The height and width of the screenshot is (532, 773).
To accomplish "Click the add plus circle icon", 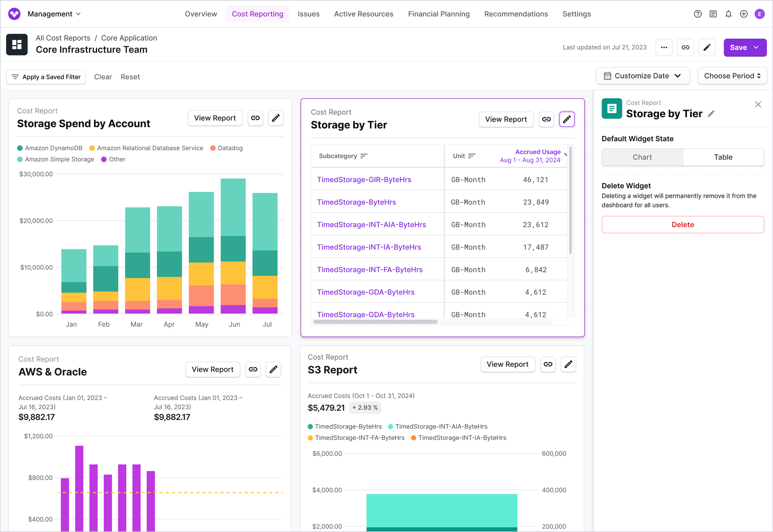I will 744,14.
